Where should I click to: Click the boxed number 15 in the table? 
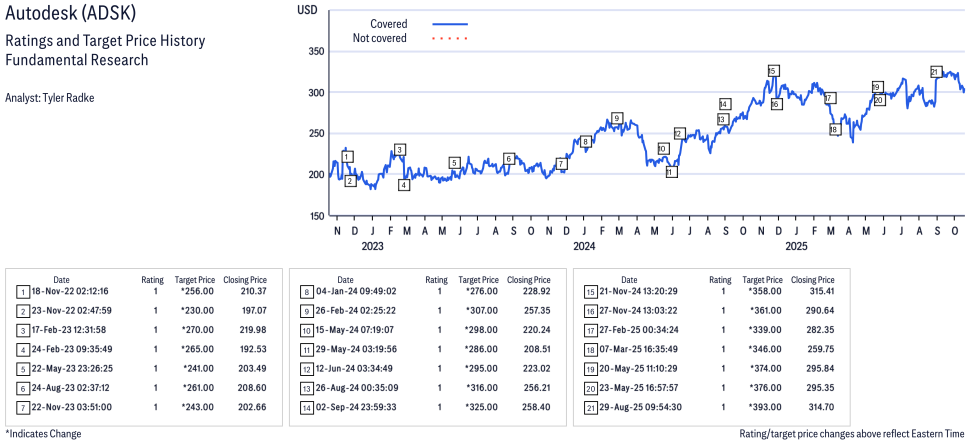[591, 292]
